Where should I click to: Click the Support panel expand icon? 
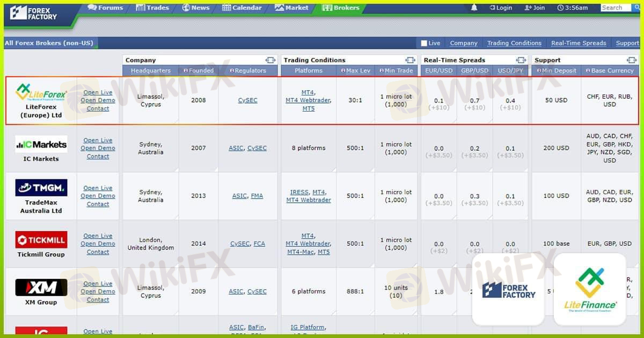pos(631,60)
